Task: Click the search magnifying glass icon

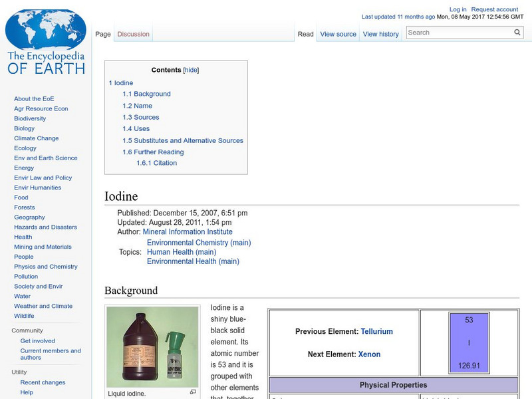Action: 517,31
